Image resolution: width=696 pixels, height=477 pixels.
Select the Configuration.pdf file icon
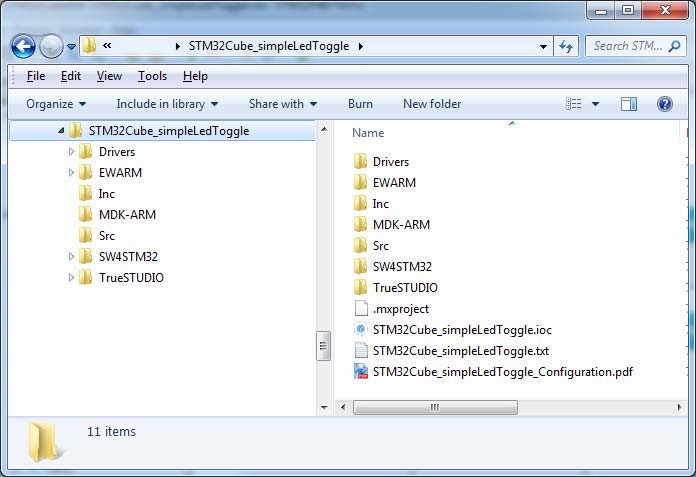coord(361,371)
